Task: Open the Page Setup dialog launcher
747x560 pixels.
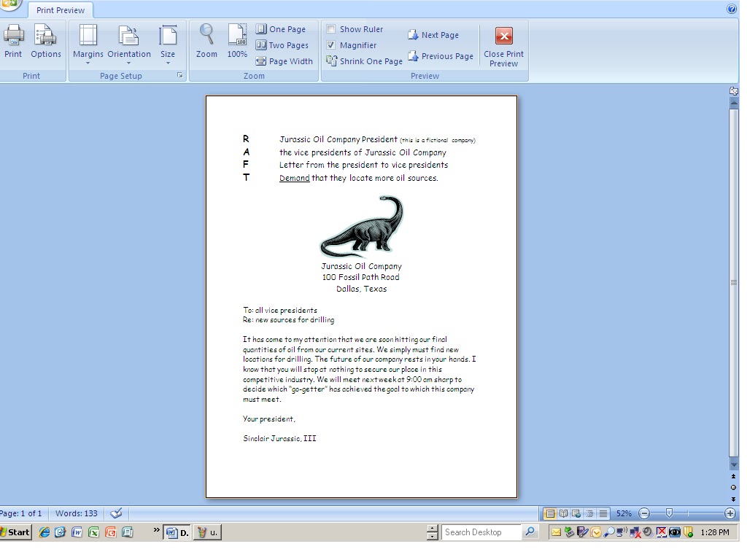Action: point(180,75)
